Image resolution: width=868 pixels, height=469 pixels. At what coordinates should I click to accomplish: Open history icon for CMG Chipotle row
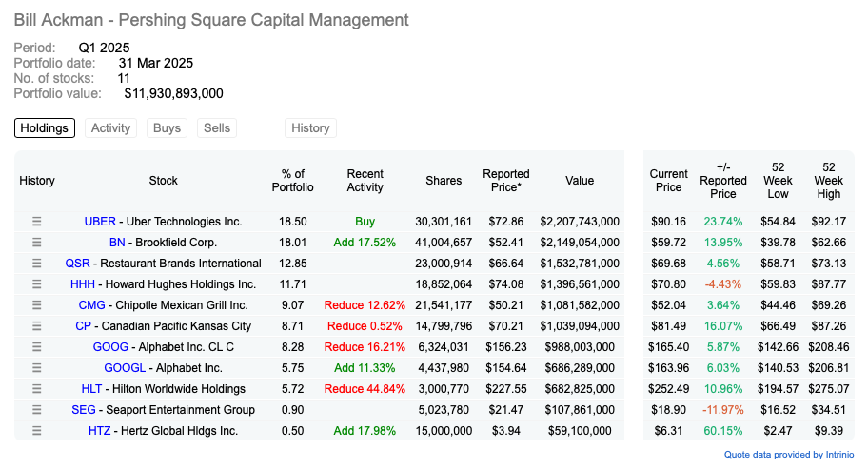tap(36, 305)
